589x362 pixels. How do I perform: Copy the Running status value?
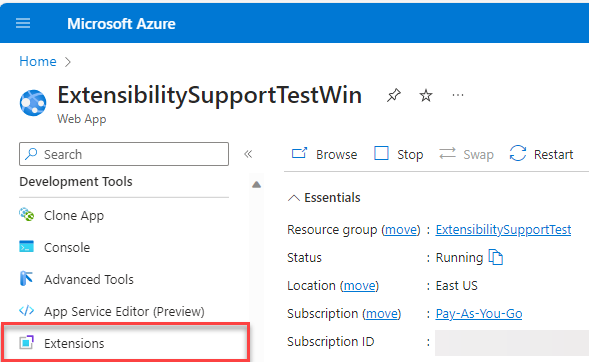pos(495,257)
